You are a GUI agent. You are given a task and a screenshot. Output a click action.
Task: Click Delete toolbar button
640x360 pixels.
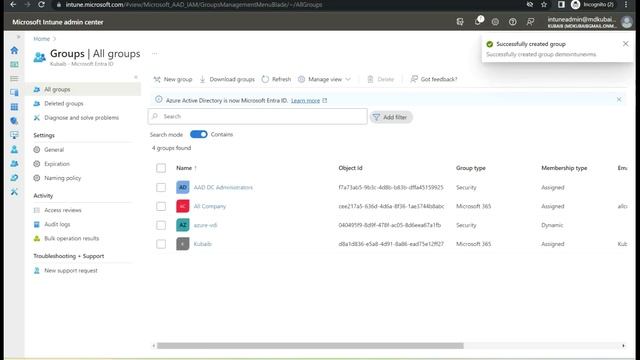point(380,79)
